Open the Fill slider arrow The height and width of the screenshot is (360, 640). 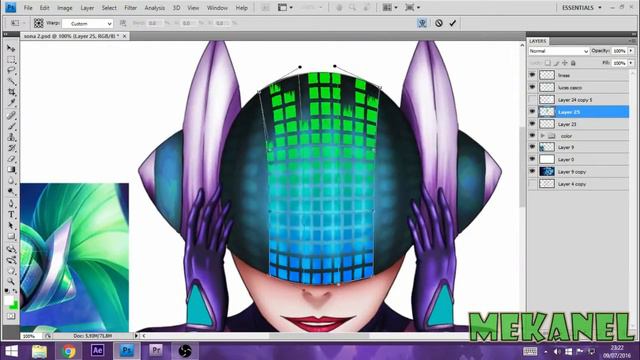[631, 63]
